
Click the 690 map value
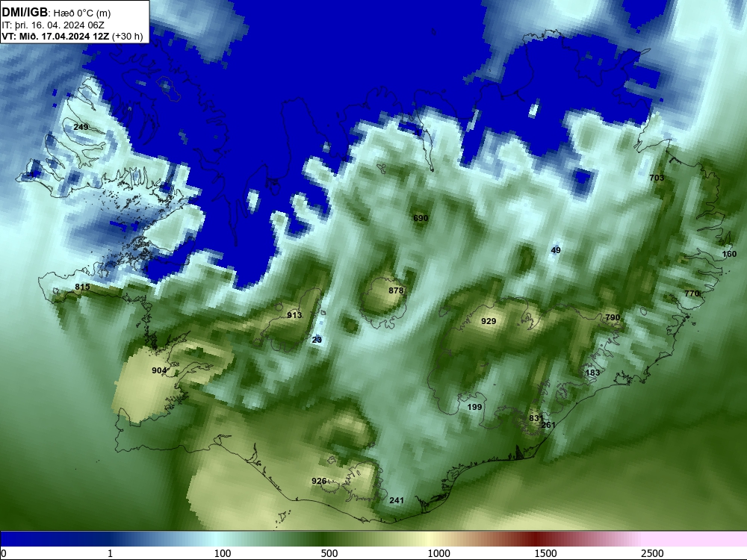pyautogui.click(x=421, y=218)
